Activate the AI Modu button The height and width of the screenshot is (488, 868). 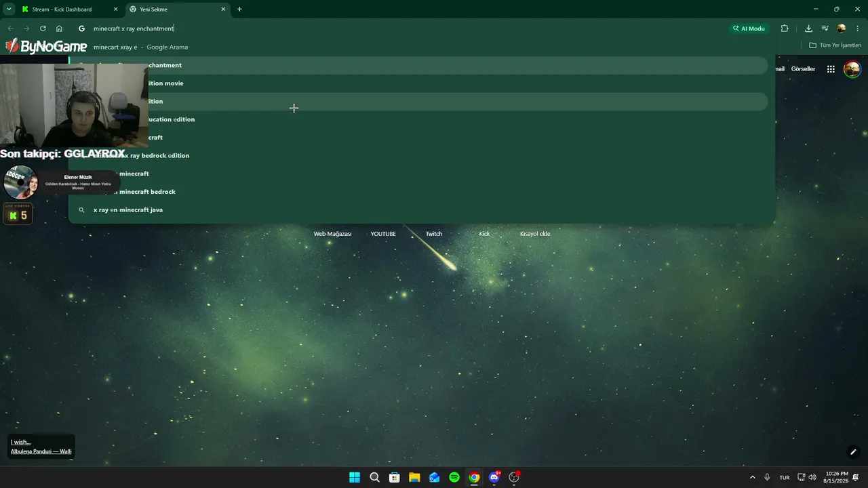coord(749,28)
